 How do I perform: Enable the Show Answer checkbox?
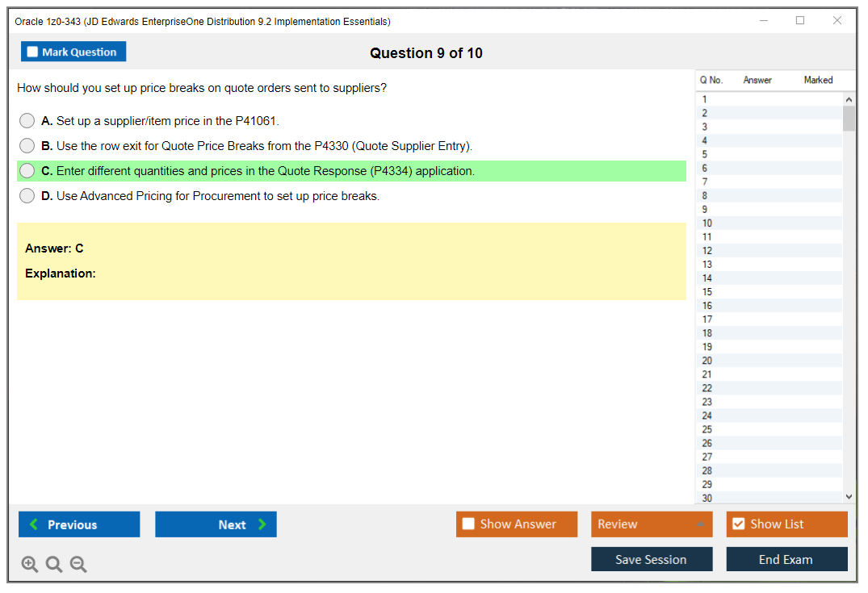pos(468,524)
